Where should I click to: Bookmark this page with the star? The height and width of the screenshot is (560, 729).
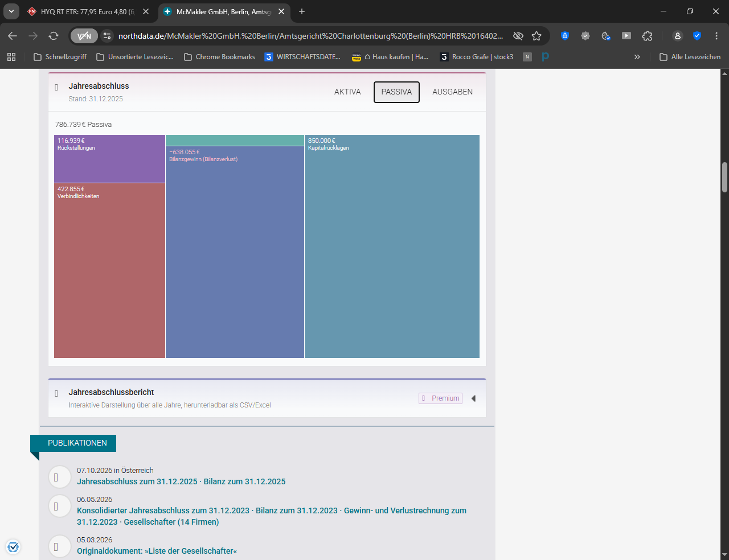click(x=536, y=36)
